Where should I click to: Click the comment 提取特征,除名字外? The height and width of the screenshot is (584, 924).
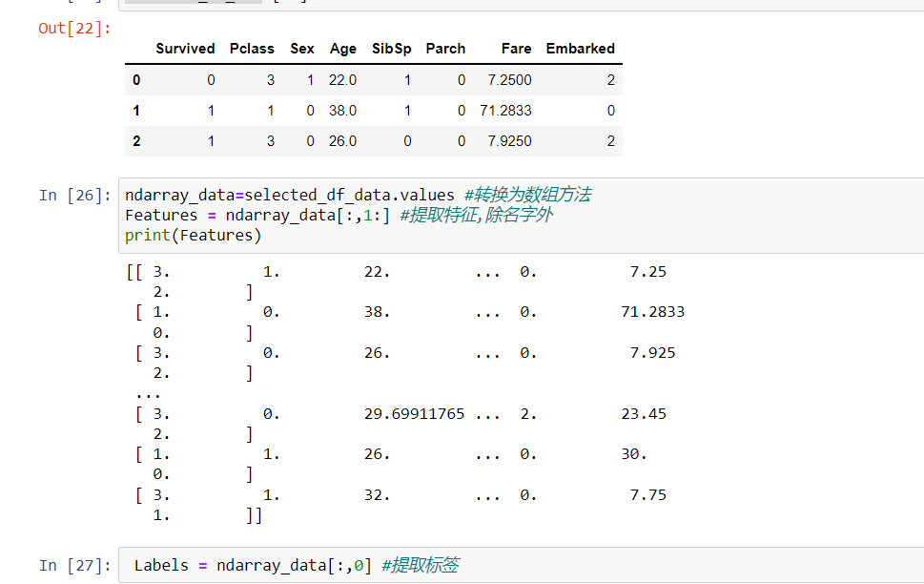(x=476, y=215)
